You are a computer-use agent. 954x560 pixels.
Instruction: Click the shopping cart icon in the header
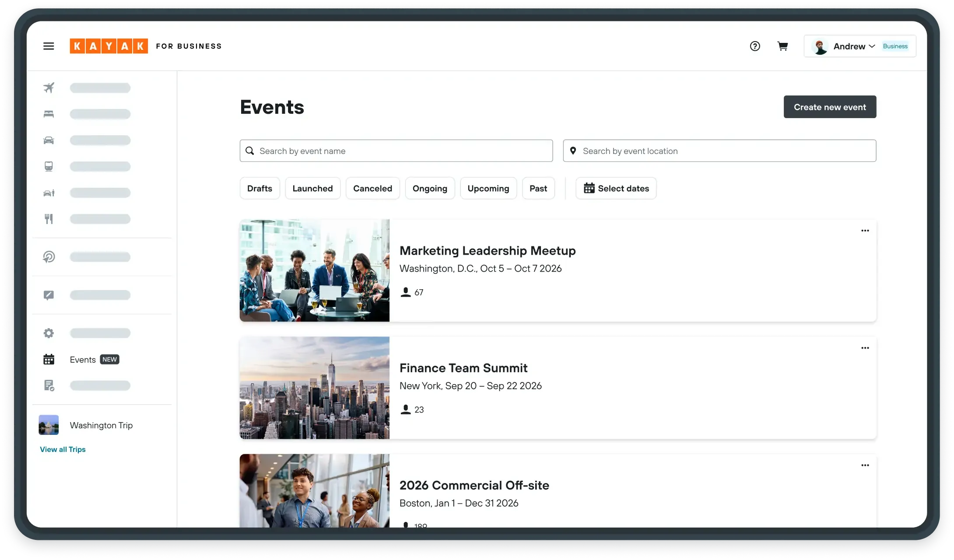(783, 46)
